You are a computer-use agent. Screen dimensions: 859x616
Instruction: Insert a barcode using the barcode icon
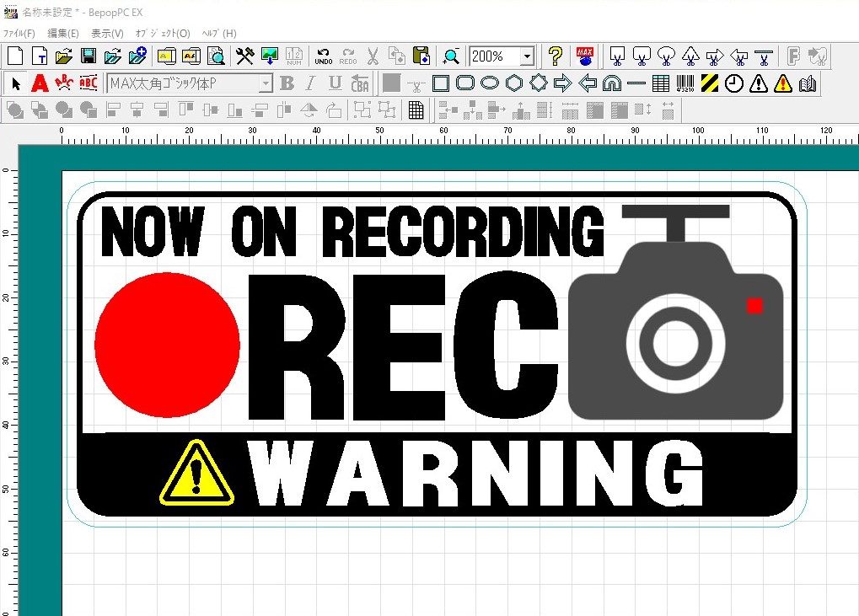(x=685, y=83)
